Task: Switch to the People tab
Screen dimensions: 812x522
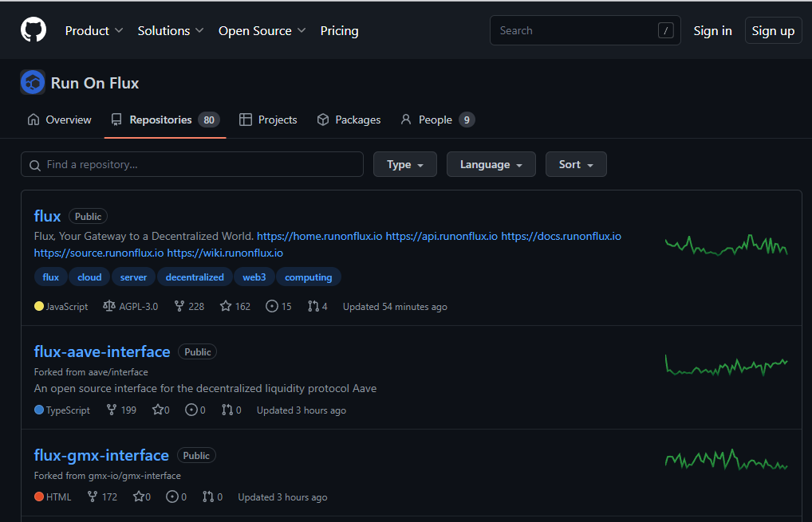Action: pyautogui.click(x=438, y=120)
